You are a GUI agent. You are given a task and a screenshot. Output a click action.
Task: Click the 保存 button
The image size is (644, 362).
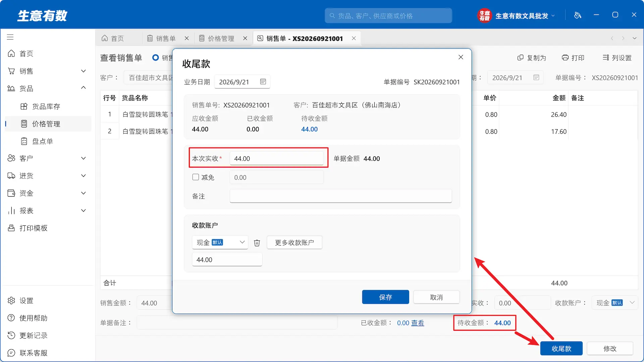[385, 297]
